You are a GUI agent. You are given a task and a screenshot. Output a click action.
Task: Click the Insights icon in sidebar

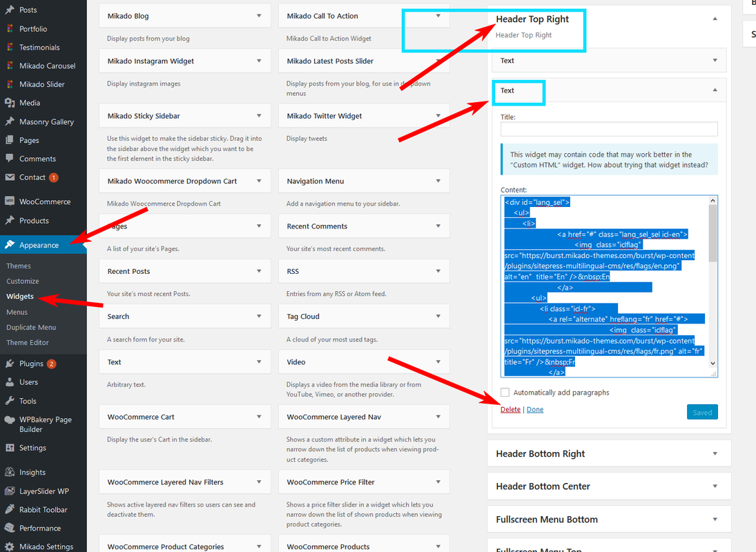[x=10, y=472]
